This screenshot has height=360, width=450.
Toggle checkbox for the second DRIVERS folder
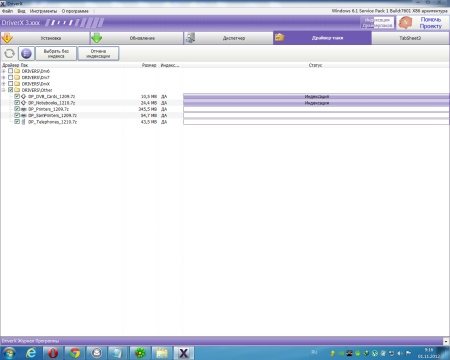click(11, 77)
